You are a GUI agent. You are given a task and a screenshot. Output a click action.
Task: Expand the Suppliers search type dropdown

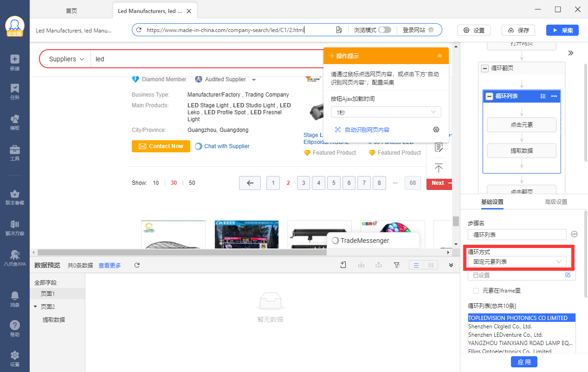(66, 59)
